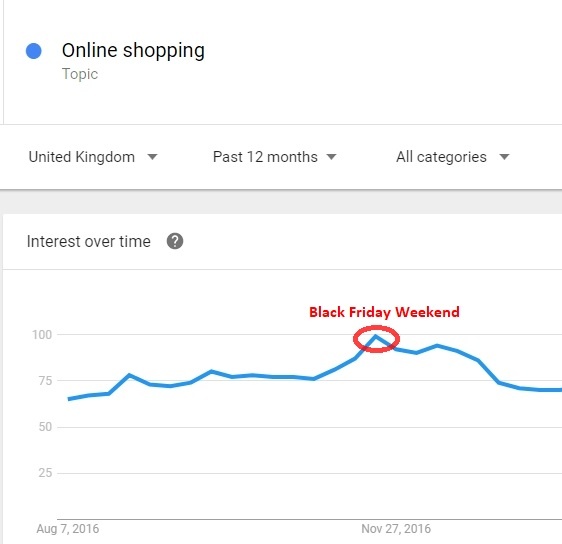Click the Interest over time heading
This screenshot has height=544, width=562.
point(89,241)
